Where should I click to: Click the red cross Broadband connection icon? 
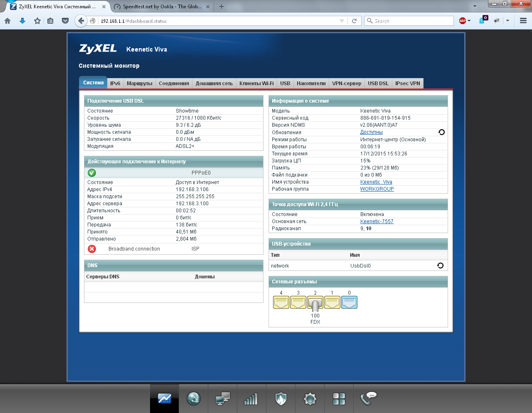pyautogui.click(x=92, y=249)
